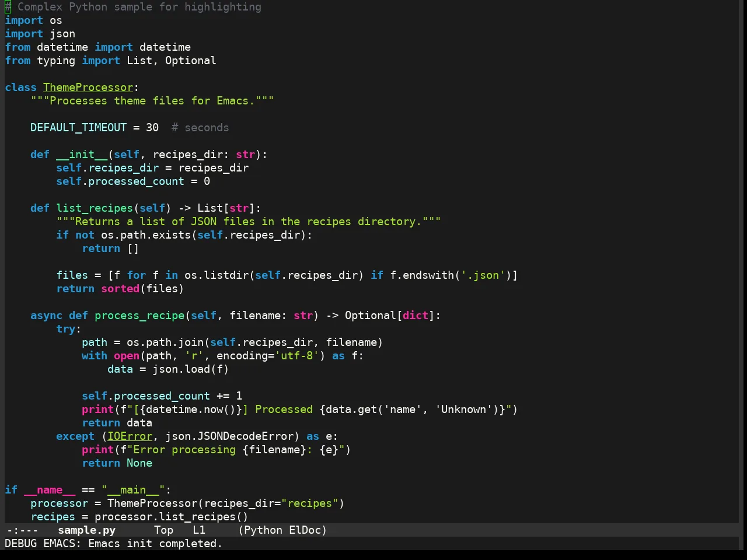Click 'datetime' after 'from' on line four
This screenshot has width=747, height=560.
click(x=62, y=47)
